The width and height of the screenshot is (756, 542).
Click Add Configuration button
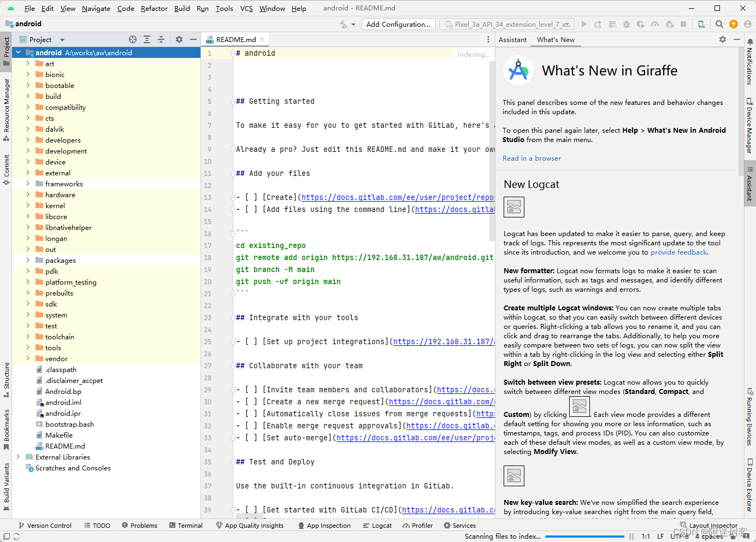point(399,24)
